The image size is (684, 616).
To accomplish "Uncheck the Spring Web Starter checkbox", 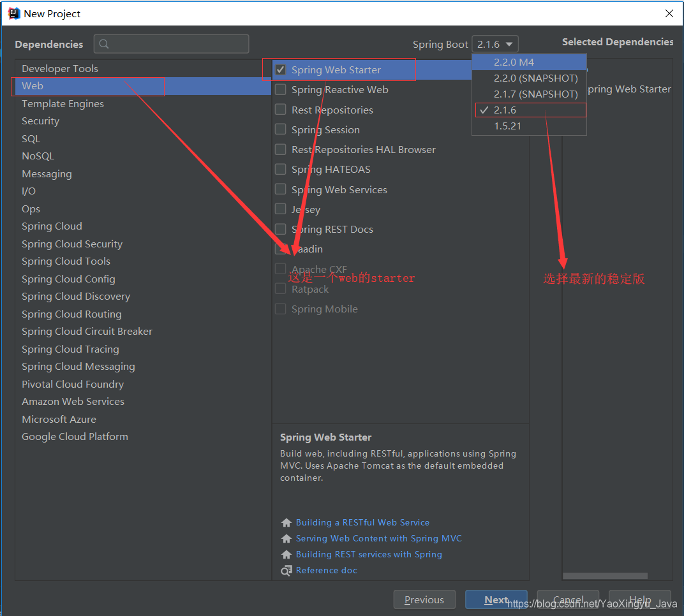I will coord(281,70).
